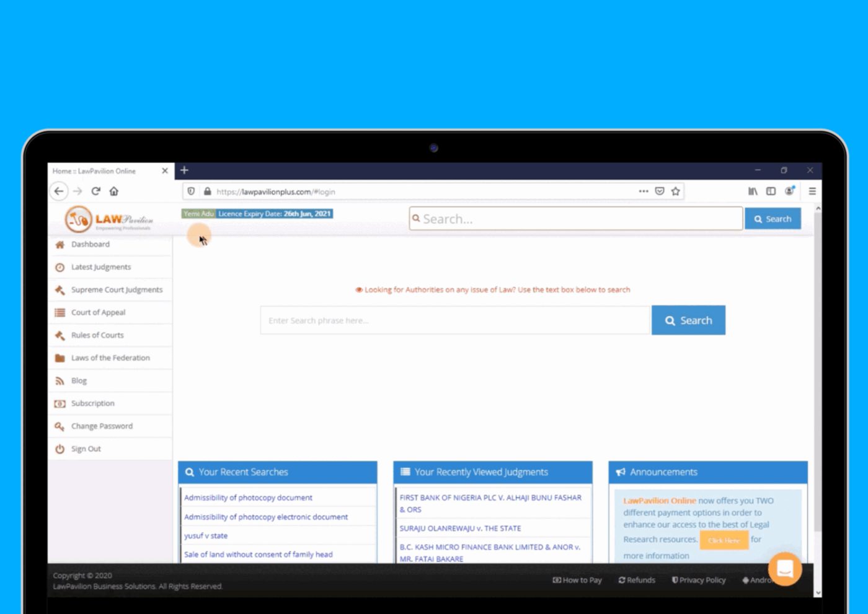Open a new browser tab
The height and width of the screenshot is (614, 868).
(184, 170)
